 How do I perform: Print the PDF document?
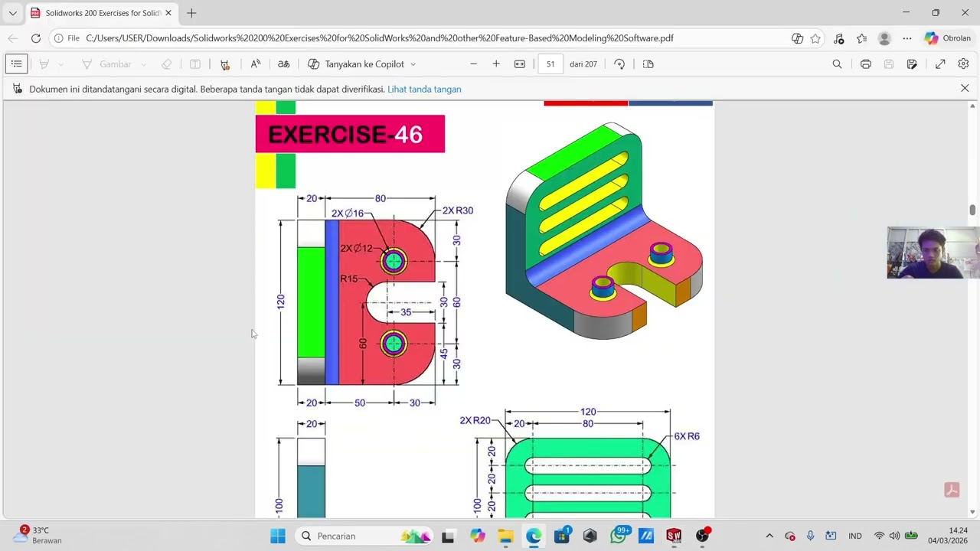[x=865, y=64]
